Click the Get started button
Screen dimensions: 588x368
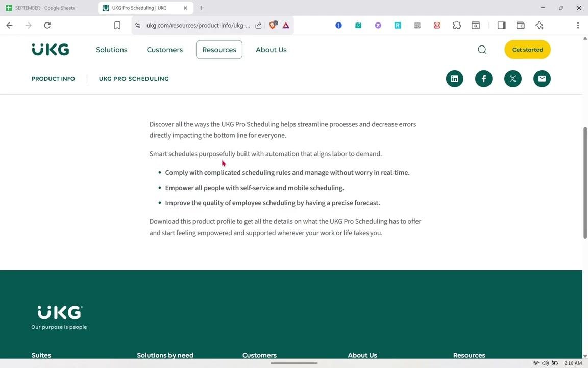(528, 50)
